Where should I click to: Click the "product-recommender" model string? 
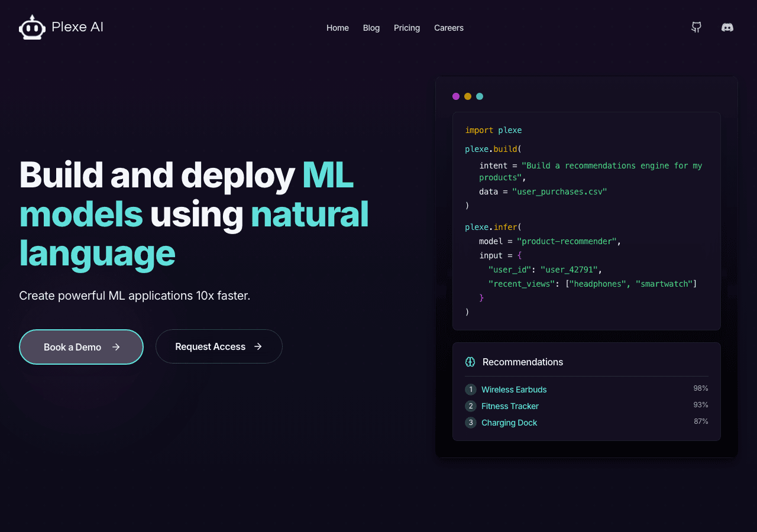coord(567,241)
